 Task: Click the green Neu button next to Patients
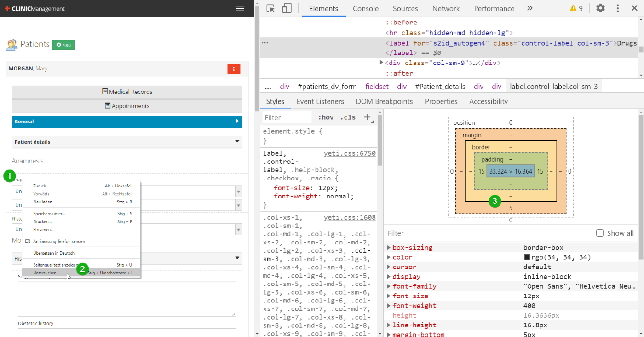coord(63,45)
